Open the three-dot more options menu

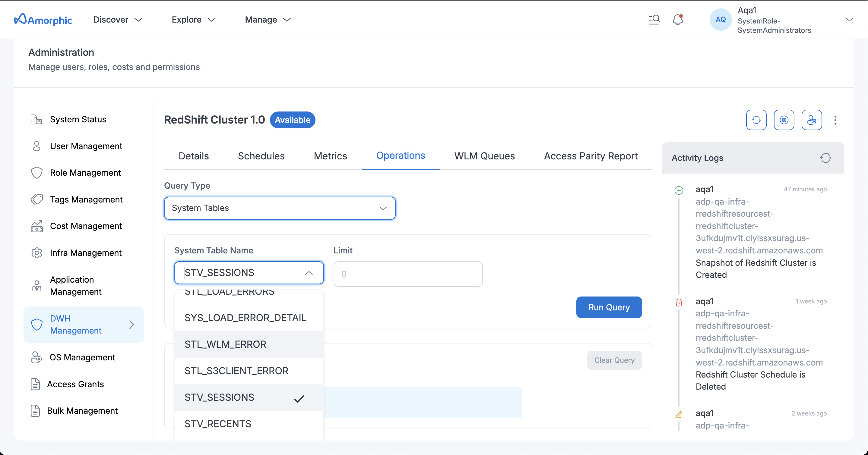(x=835, y=120)
